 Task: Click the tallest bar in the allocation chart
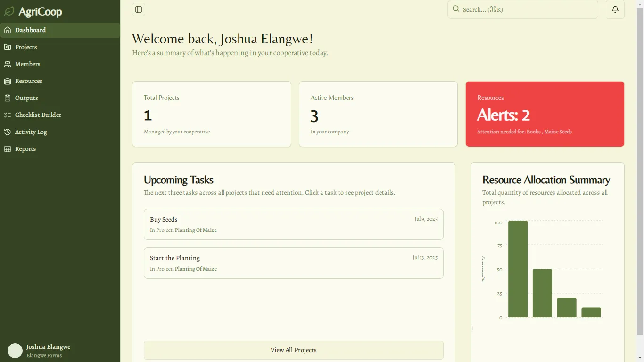(518, 269)
